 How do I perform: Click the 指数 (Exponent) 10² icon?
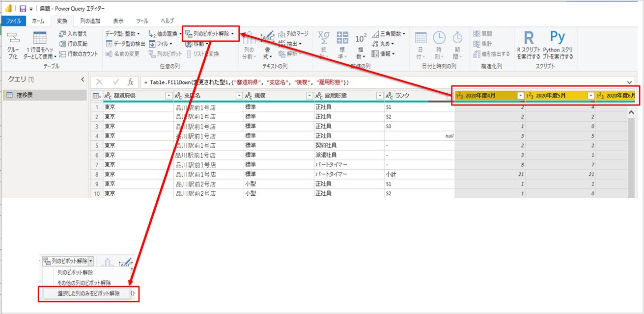361,39
